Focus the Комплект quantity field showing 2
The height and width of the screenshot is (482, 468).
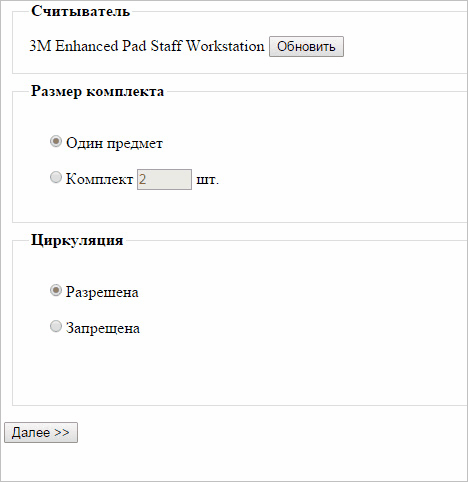pyautogui.click(x=164, y=180)
